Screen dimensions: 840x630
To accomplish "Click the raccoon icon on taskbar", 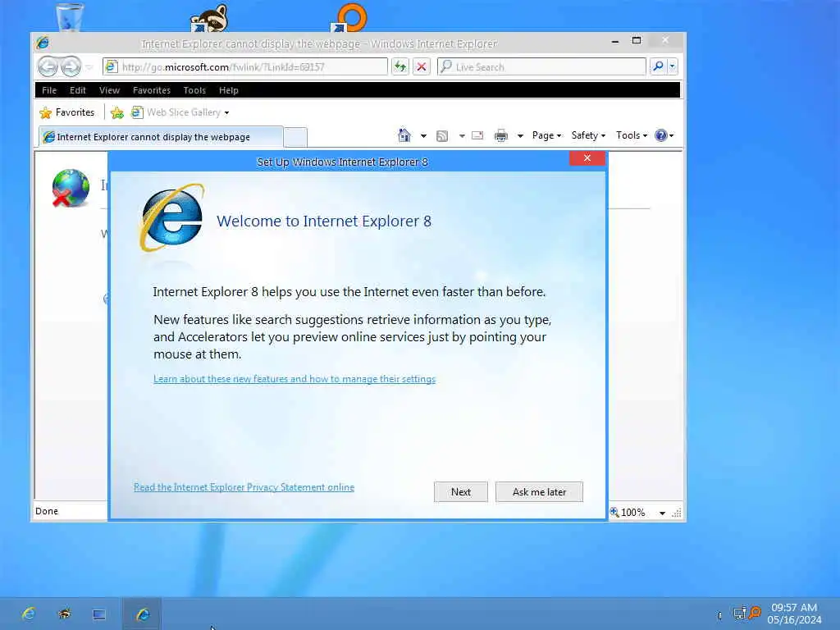I will (x=64, y=614).
